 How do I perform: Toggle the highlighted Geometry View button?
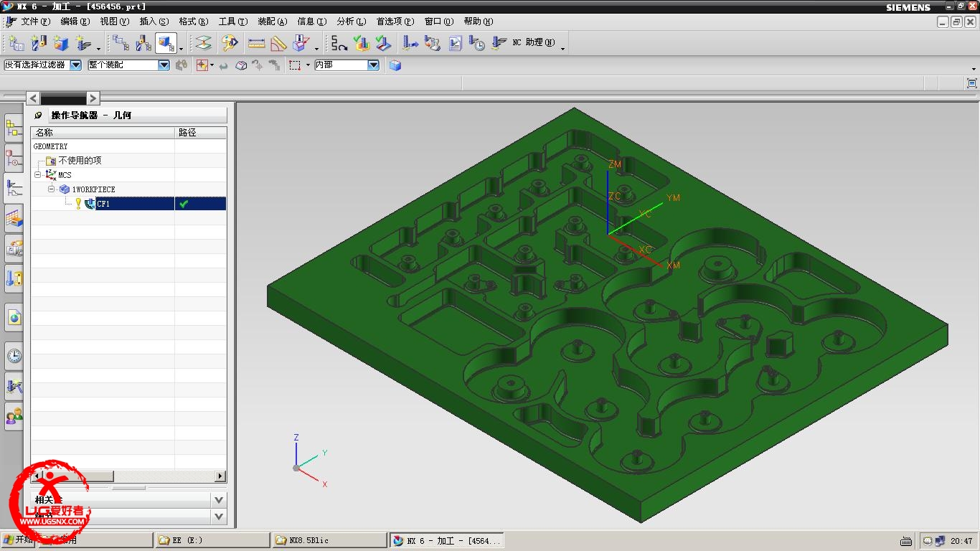click(x=166, y=44)
